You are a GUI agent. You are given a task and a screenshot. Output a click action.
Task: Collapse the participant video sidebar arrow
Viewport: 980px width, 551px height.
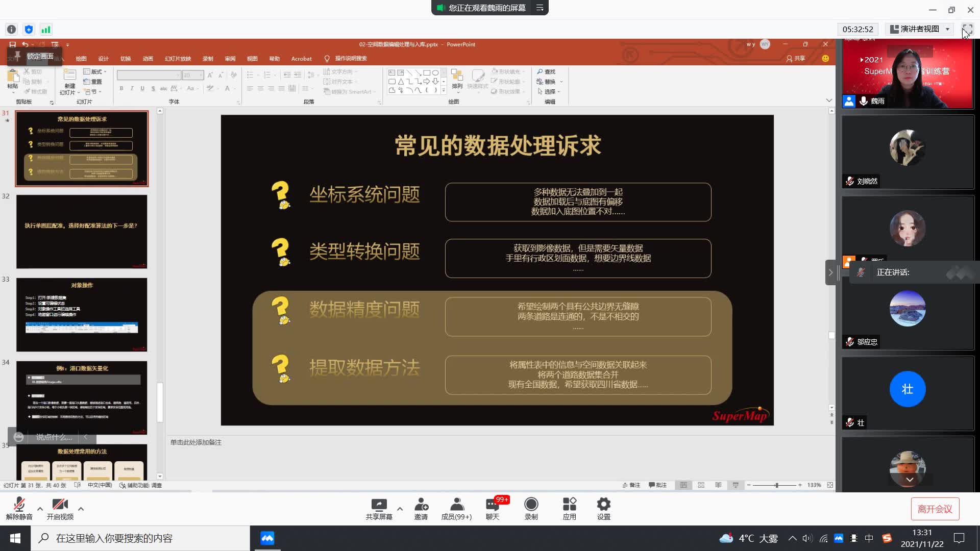point(830,272)
